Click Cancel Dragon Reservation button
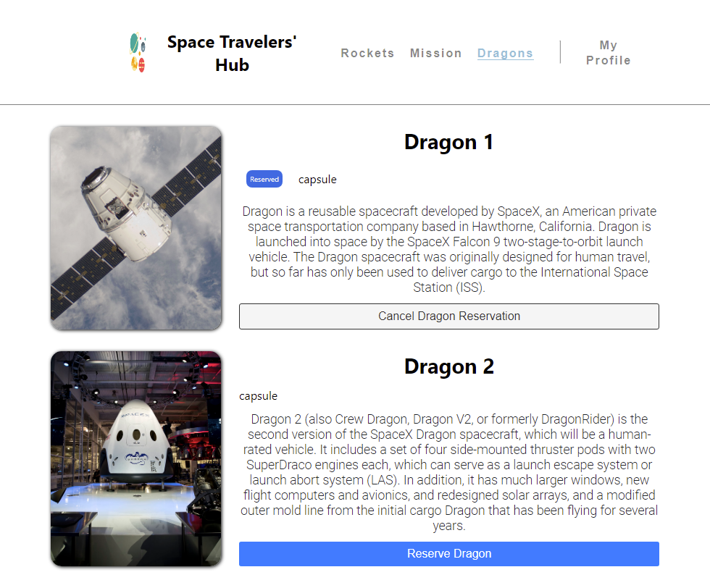 pyautogui.click(x=448, y=316)
